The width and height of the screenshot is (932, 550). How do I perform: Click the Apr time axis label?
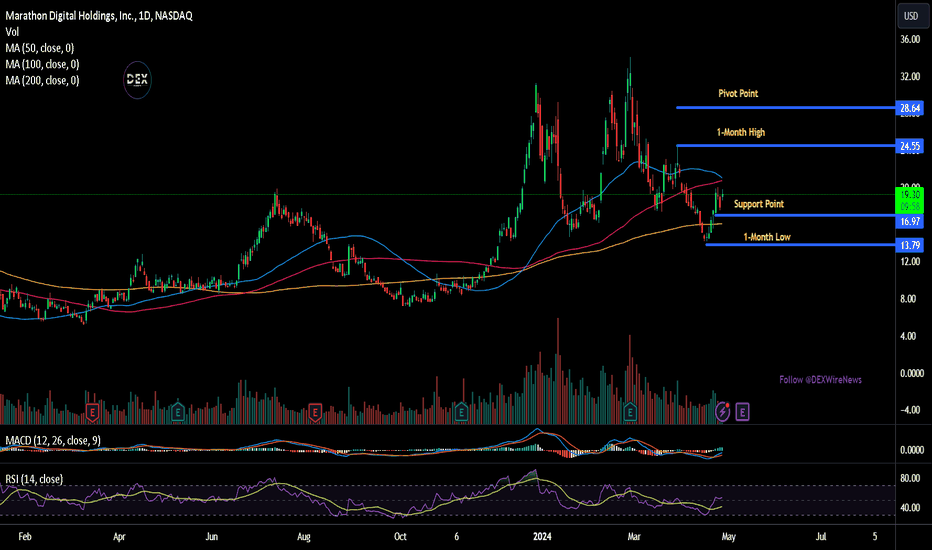(119, 536)
